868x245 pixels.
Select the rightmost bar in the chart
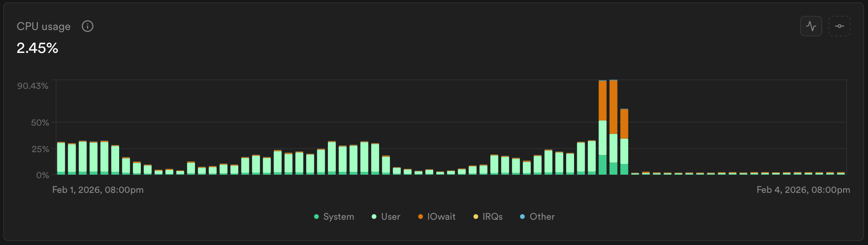[841, 173]
